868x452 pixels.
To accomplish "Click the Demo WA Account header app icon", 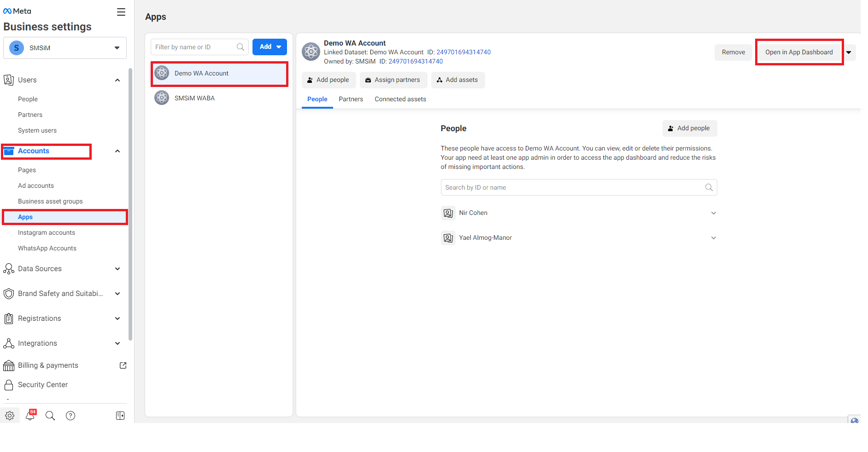I will [x=311, y=52].
